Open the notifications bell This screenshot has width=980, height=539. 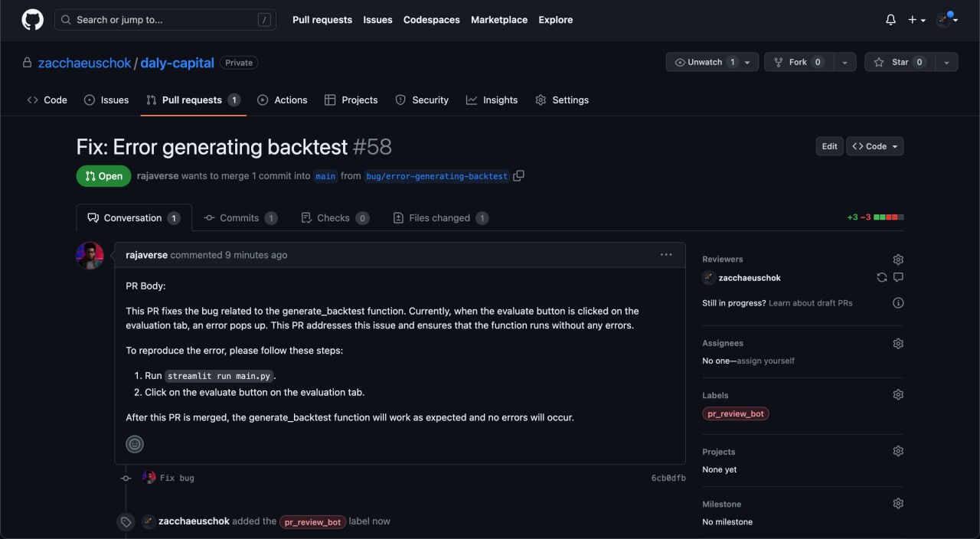(890, 20)
